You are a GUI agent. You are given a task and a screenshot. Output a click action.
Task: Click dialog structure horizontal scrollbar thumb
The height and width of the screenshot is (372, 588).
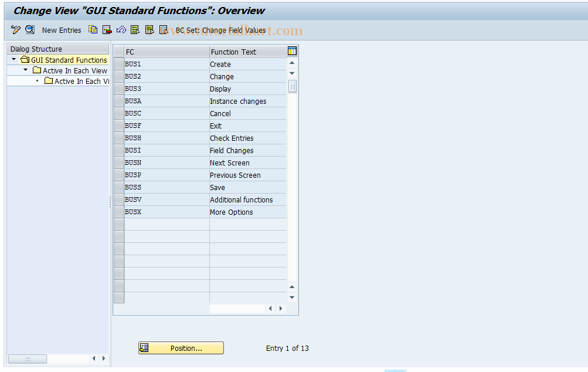pos(28,359)
